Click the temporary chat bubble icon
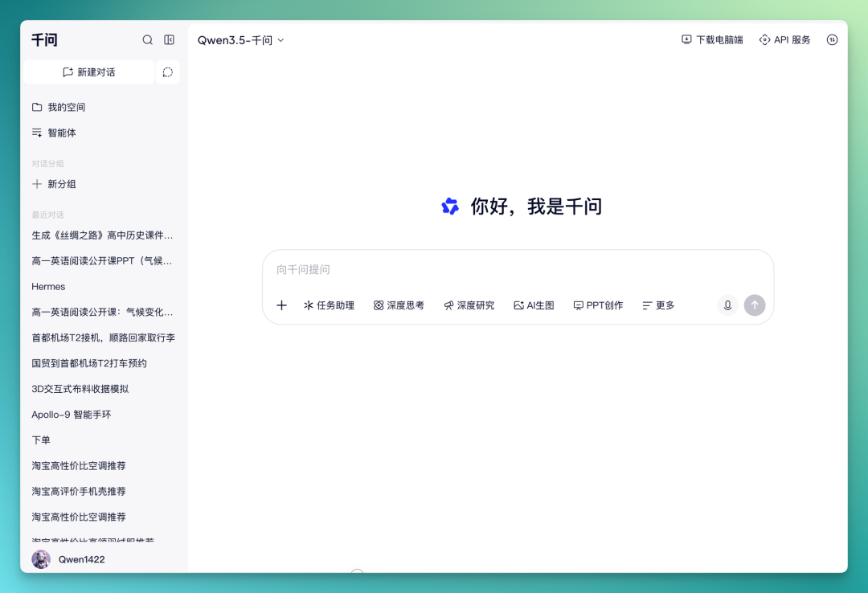This screenshot has width=868, height=593. (168, 72)
